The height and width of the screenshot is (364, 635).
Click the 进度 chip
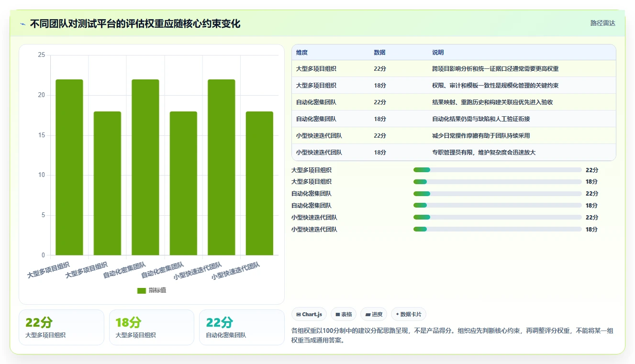coord(374,314)
